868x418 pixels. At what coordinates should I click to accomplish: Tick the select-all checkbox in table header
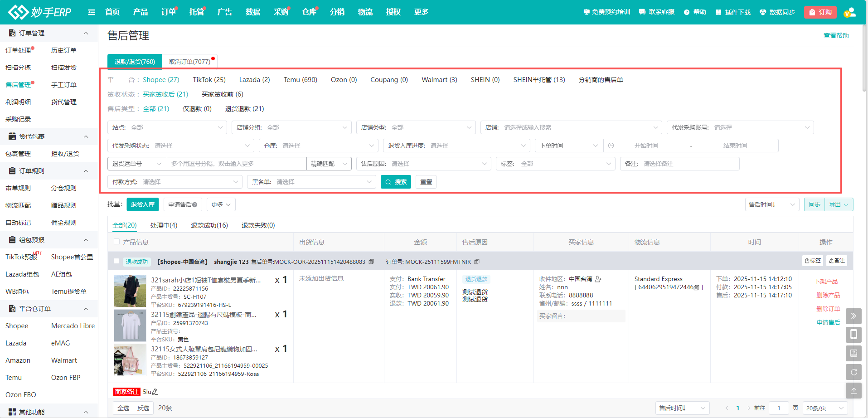[117, 242]
